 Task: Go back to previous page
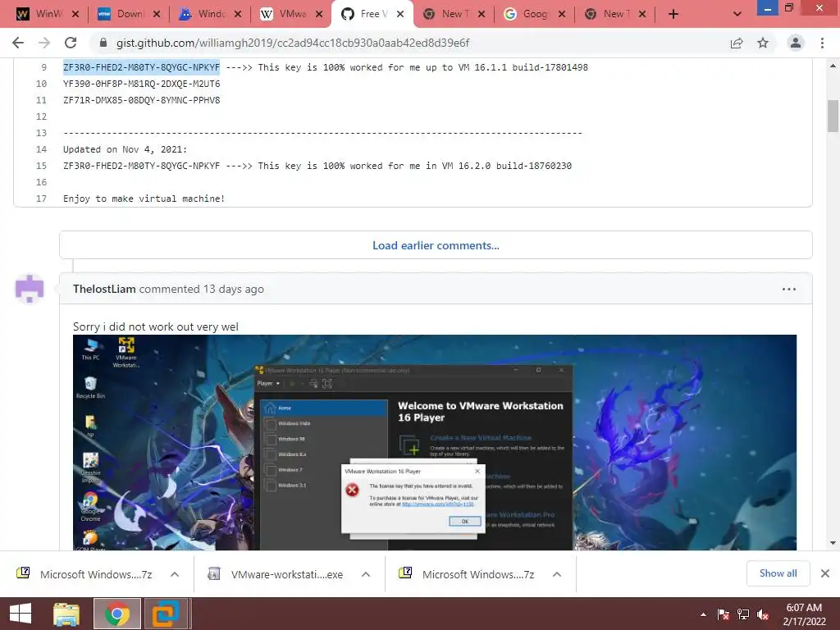tap(18, 43)
